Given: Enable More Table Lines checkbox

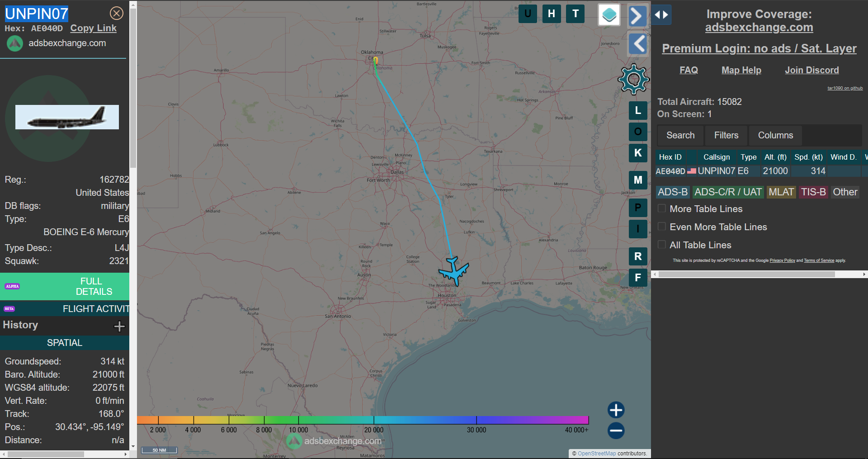Looking at the screenshot, I should tap(662, 208).
